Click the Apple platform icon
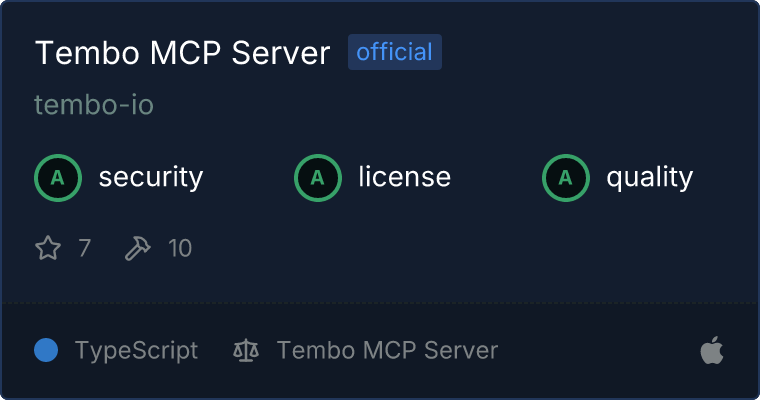Screen dimensions: 760x400 (x=712, y=350)
